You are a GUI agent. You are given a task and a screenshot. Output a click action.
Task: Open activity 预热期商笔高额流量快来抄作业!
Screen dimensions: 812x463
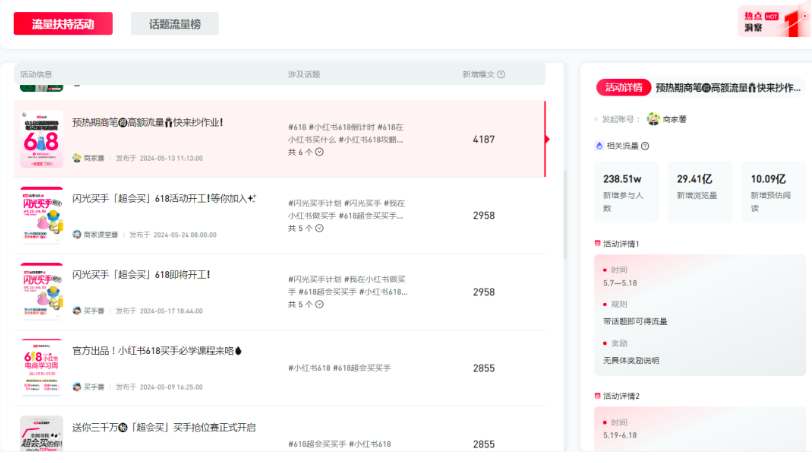point(148,123)
